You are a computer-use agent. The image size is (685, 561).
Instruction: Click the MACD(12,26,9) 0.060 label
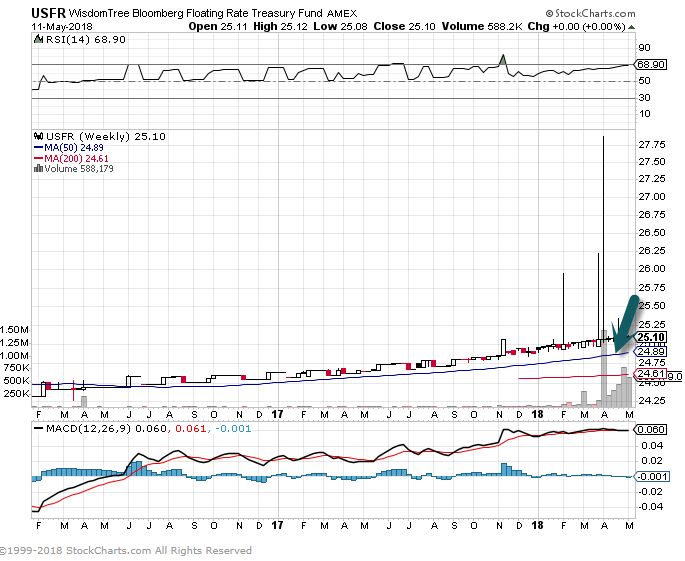(106, 429)
